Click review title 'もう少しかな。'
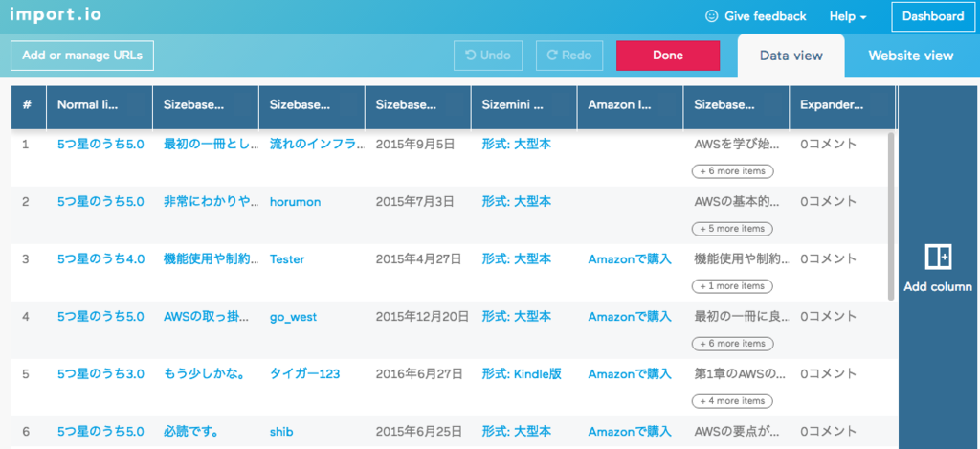 204,374
